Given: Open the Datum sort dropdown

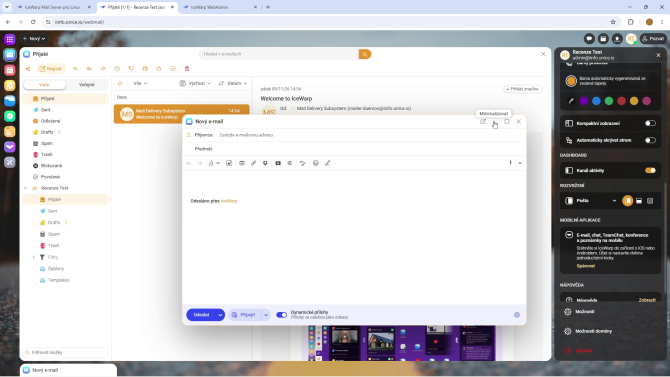Looking at the screenshot, I should point(233,83).
